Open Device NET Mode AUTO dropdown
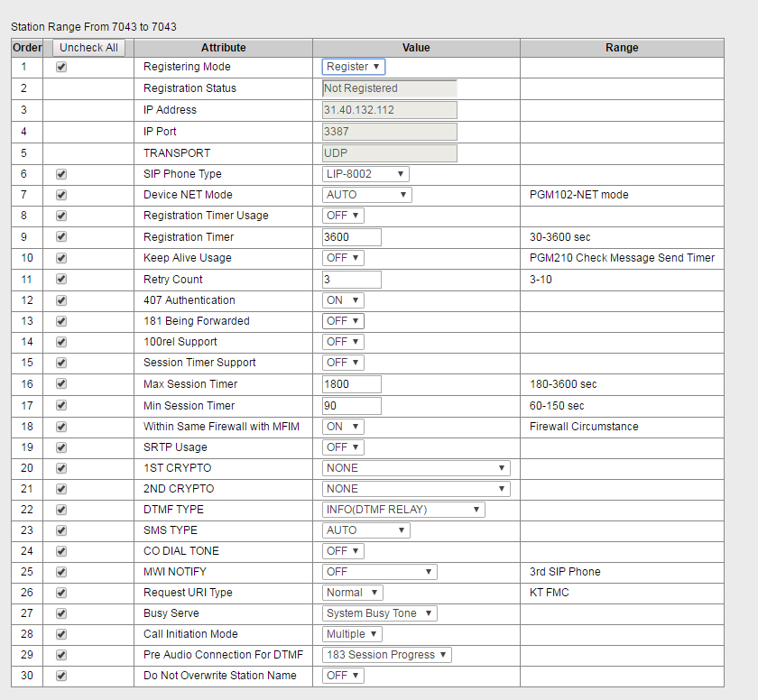Image resolution: width=758 pixels, height=700 pixels. 367,195
